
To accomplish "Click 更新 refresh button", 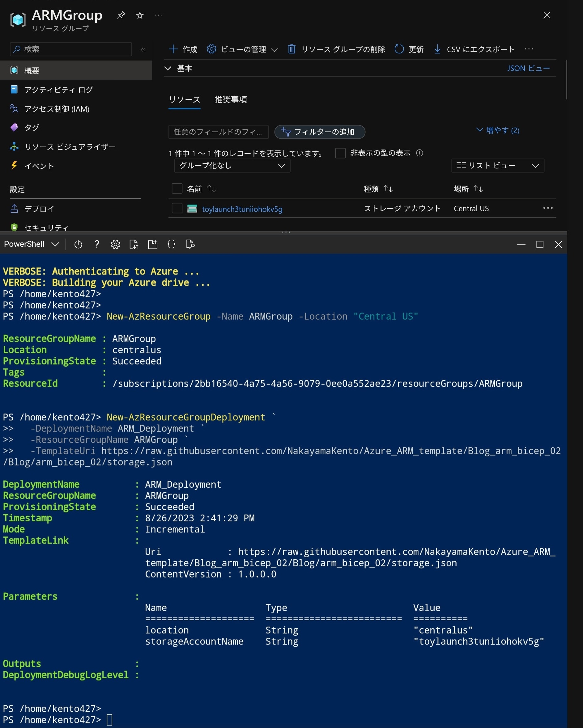I will pos(409,49).
